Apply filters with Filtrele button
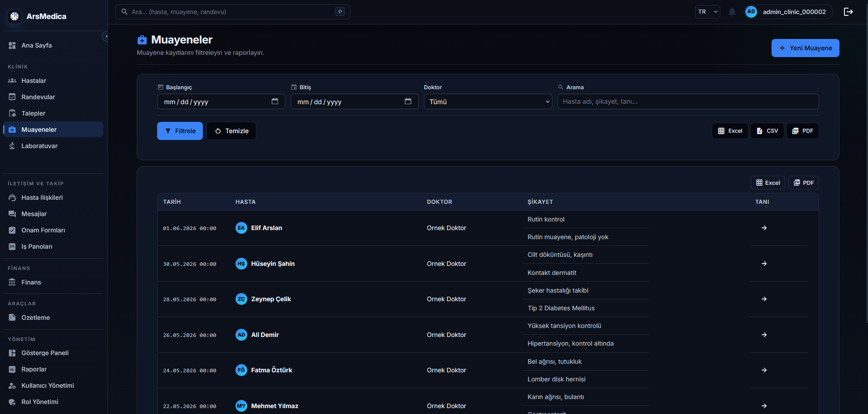868x414 pixels. tap(180, 131)
